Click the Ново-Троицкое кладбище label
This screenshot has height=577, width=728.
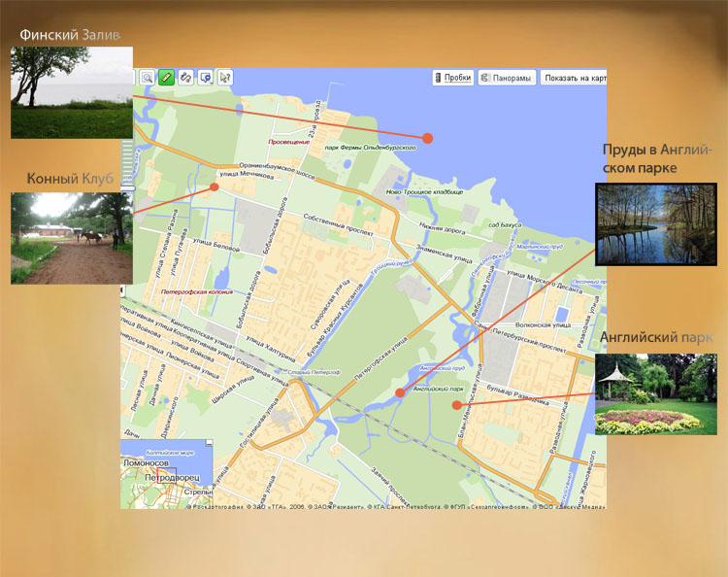(x=424, y=191)
